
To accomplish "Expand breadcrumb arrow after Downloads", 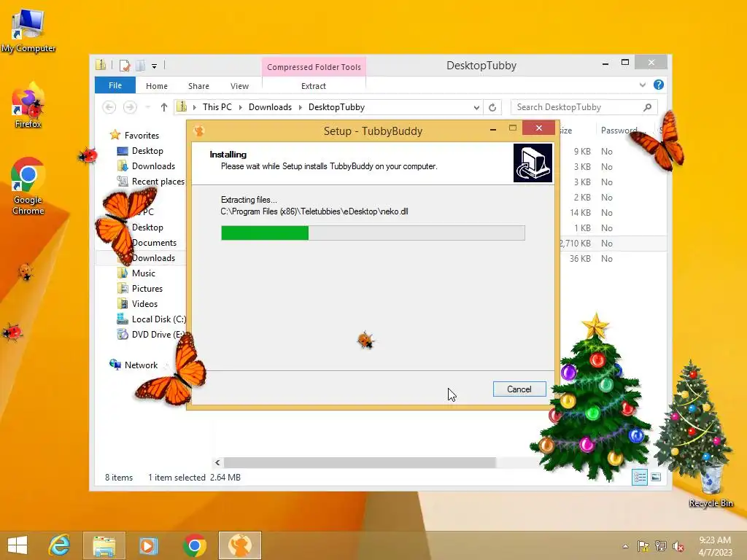I will tap(300, 107).
